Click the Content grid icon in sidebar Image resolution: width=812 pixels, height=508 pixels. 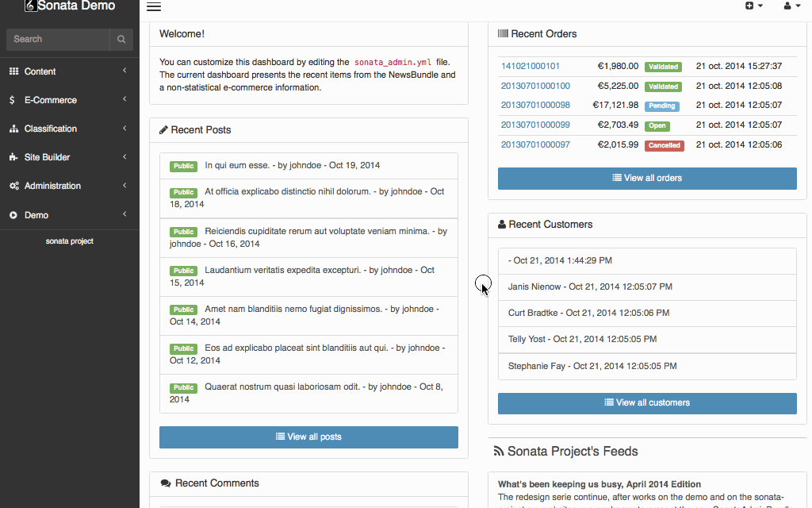(13, 71)
